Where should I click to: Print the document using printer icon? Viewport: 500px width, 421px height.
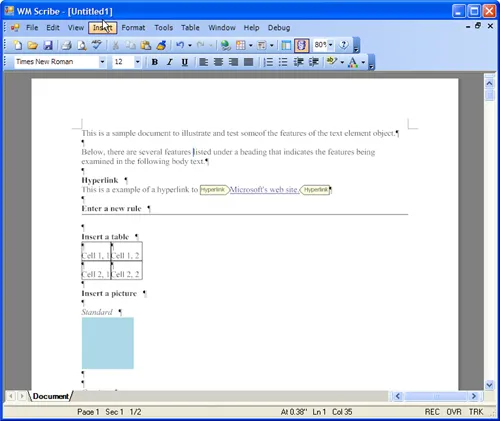[66, 45]
